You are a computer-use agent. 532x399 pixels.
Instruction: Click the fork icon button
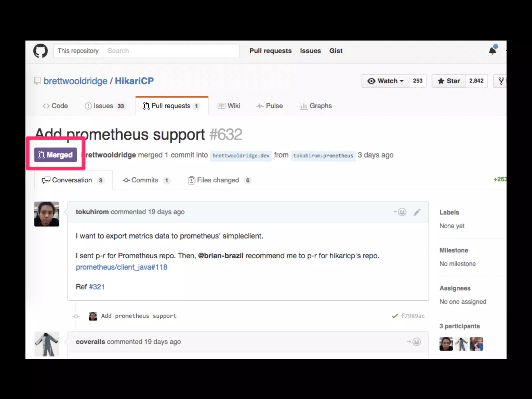pos(501,81)
